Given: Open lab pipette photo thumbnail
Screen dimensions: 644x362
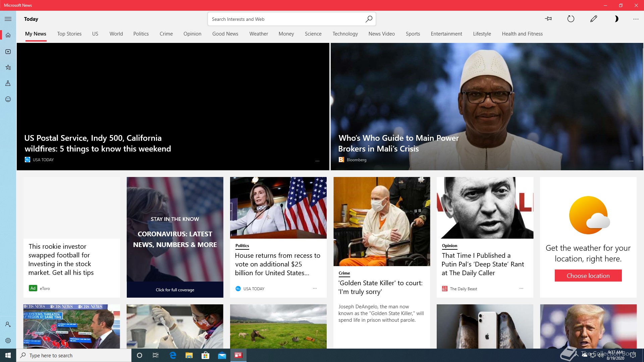Looking at the screenshot, I should point(175,326).
